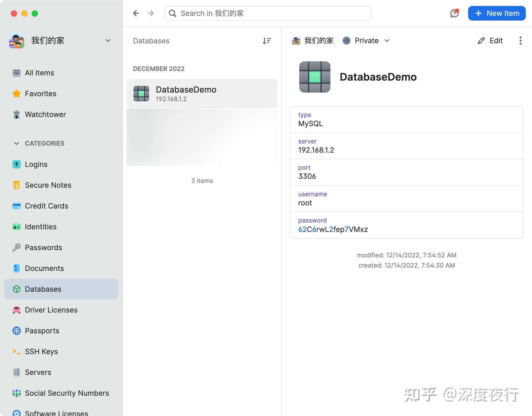
Task: Click the Edit button
Action: 490,41
